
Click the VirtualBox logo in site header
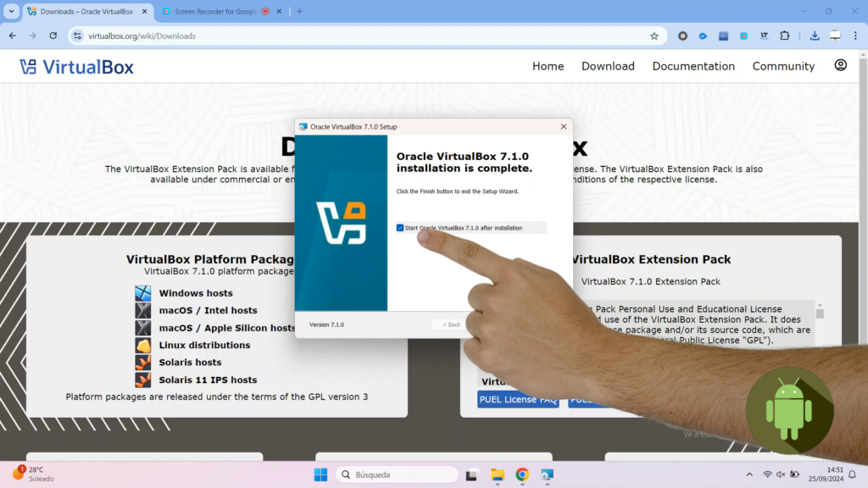(x=76, y=67)
